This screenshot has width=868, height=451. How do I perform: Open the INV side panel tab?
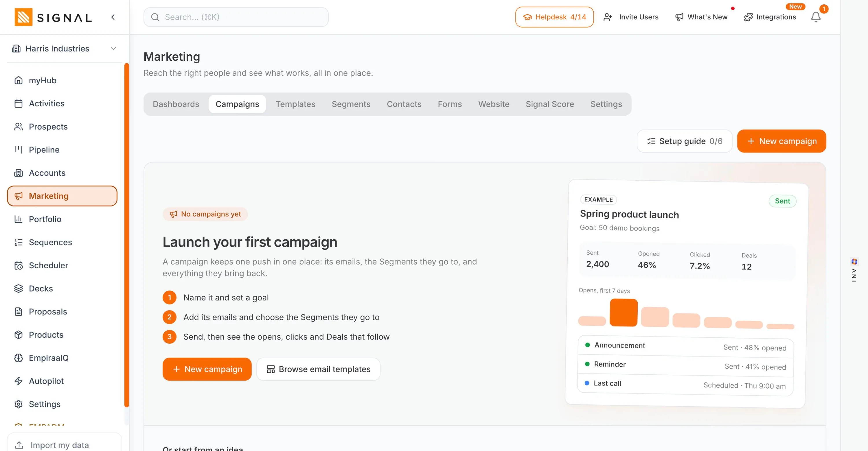[854, 270]
